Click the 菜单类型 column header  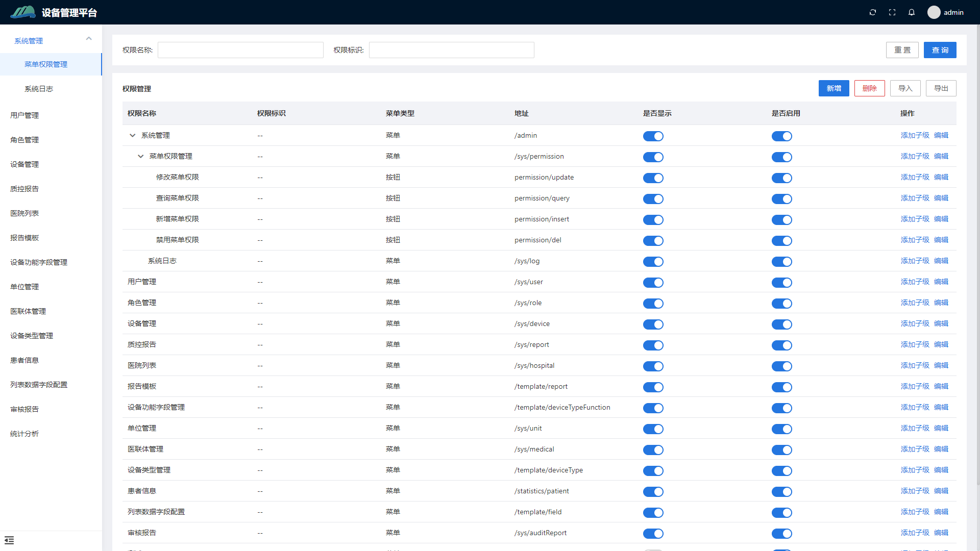400,113
